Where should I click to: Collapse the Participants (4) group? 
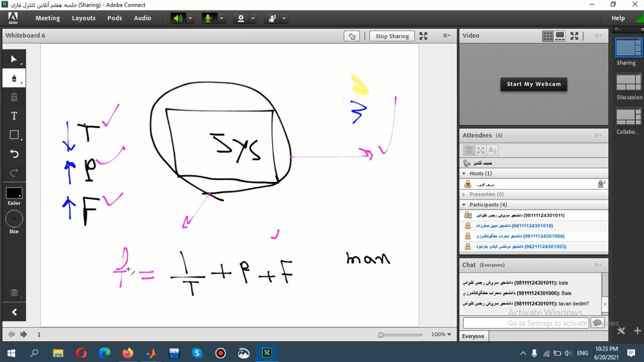point(464,205)
